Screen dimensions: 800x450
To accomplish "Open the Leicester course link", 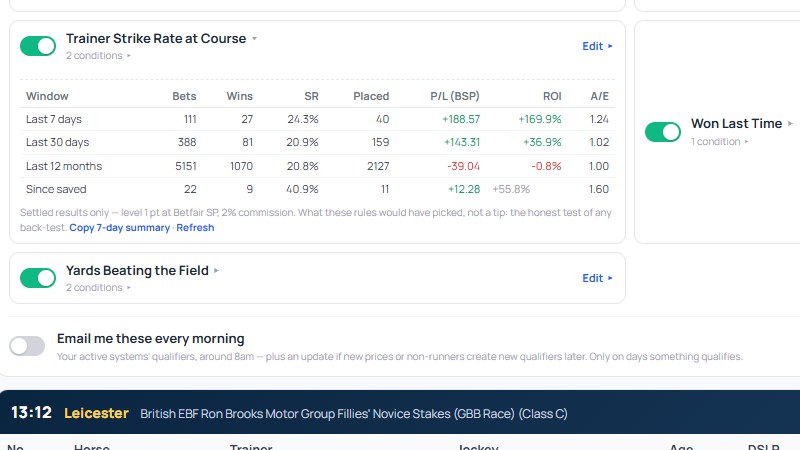I will pyautogui.click(x=96, y=413).
